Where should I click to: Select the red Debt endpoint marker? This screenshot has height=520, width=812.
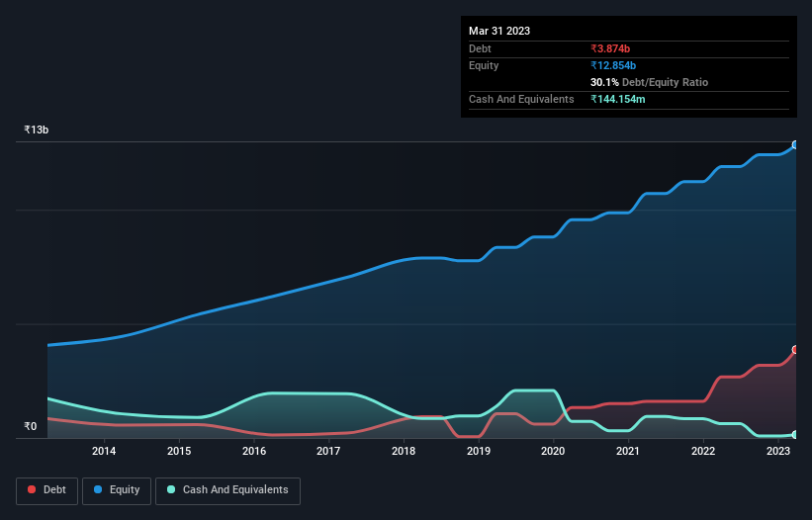coord(795,350)
